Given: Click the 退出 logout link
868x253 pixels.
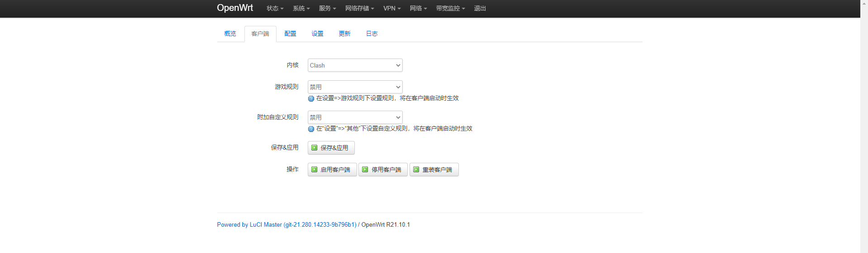Looking at the screenshot, I should (x=480, y=9).
